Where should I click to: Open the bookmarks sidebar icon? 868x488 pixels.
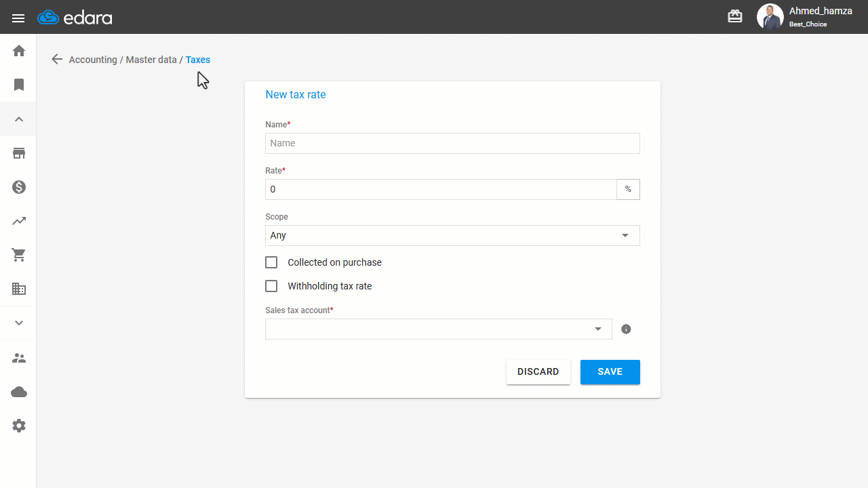19,85
